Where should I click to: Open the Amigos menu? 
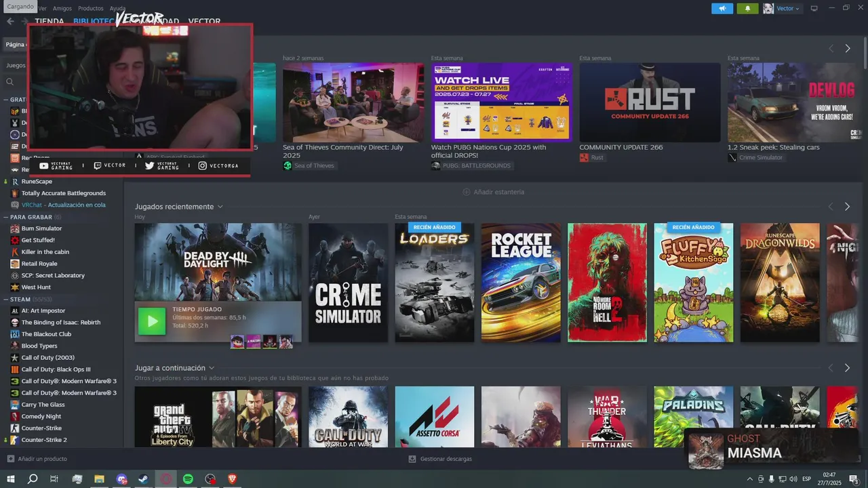pyautogui.click(x=62, y=8)
